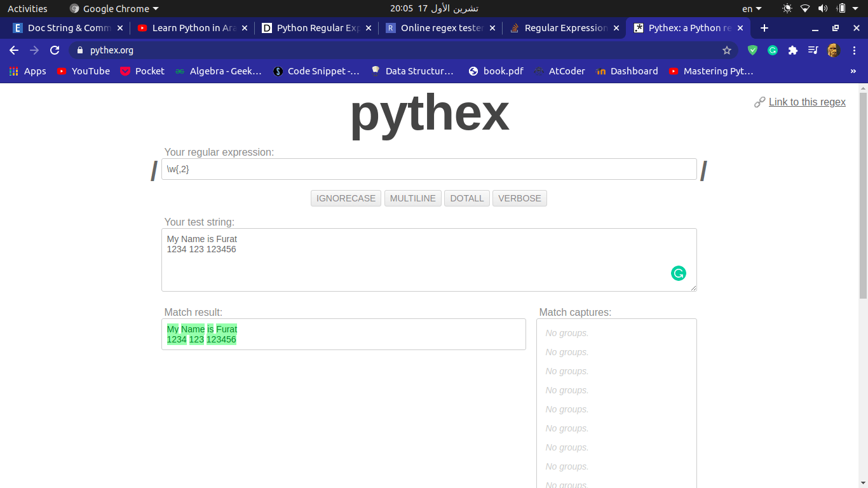Go back to the previous page
The width and height of the screenshot is (868, 488).
click(14, 50)
